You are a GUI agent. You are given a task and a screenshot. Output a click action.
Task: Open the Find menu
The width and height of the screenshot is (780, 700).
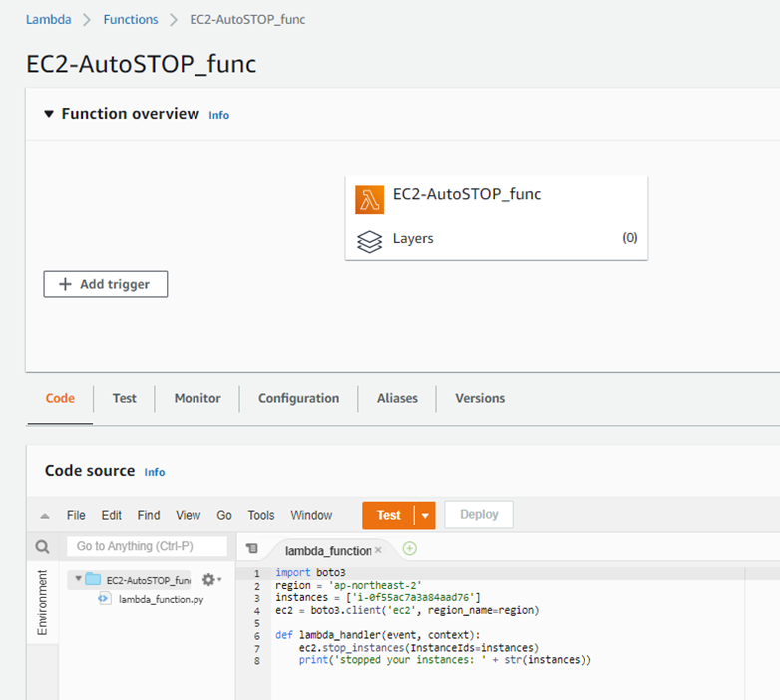coord(149,516)
